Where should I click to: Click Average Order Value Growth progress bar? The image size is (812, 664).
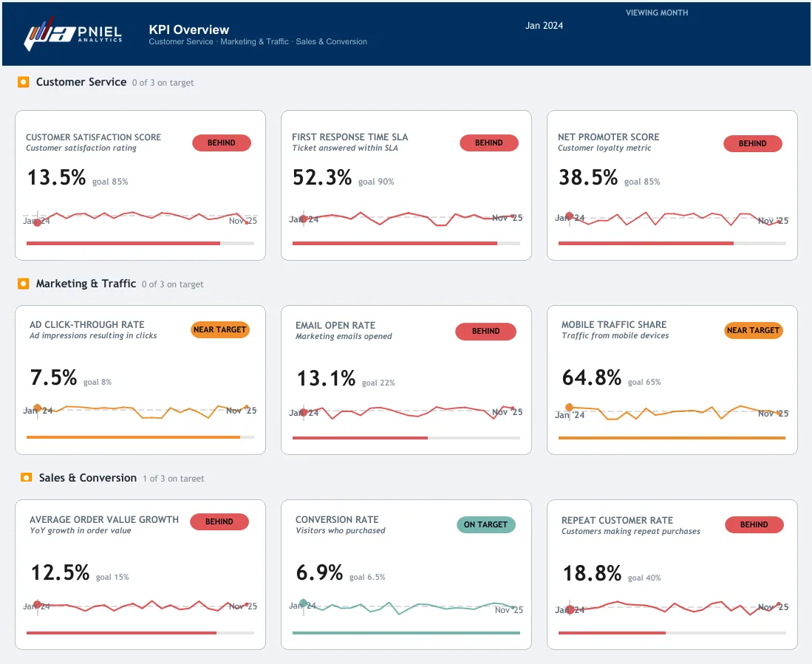[140, 632]
